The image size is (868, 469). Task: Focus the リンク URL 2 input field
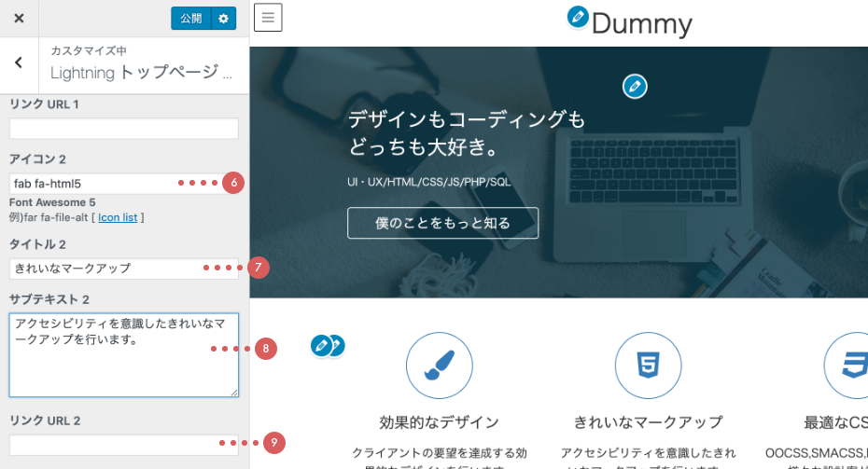coord(112,445)
